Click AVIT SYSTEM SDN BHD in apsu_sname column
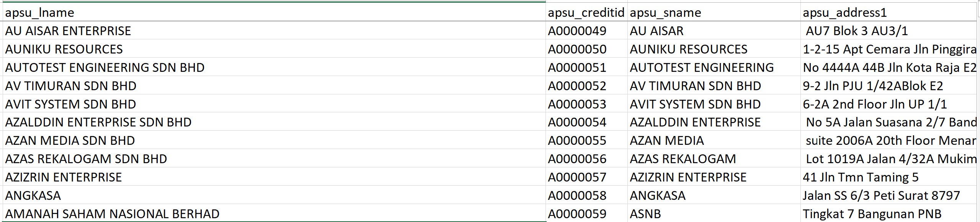Viewport: 980px width, 222px height. pyautogui.click(x=714, y=104)
